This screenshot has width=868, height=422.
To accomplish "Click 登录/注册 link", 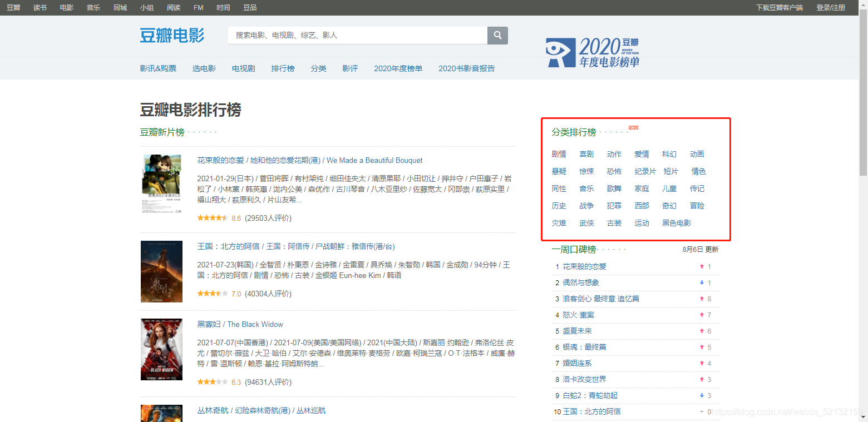I will (x=831, y=8).
